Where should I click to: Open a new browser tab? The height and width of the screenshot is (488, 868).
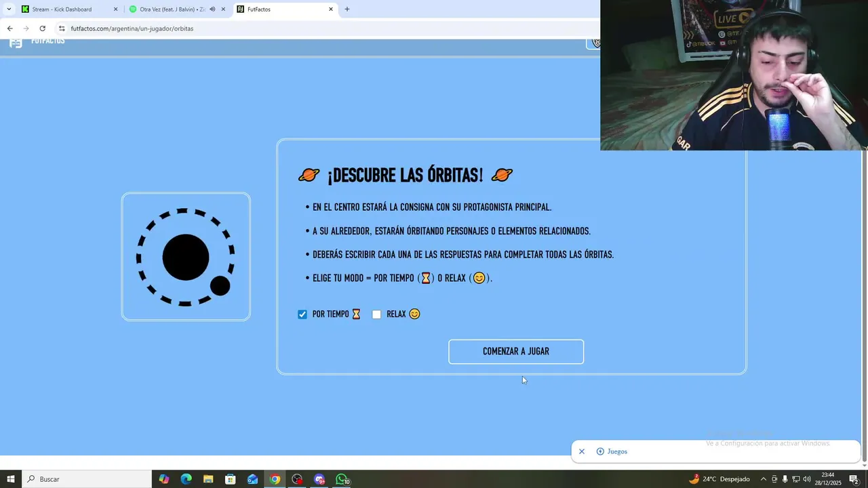(x=347, y=9)
